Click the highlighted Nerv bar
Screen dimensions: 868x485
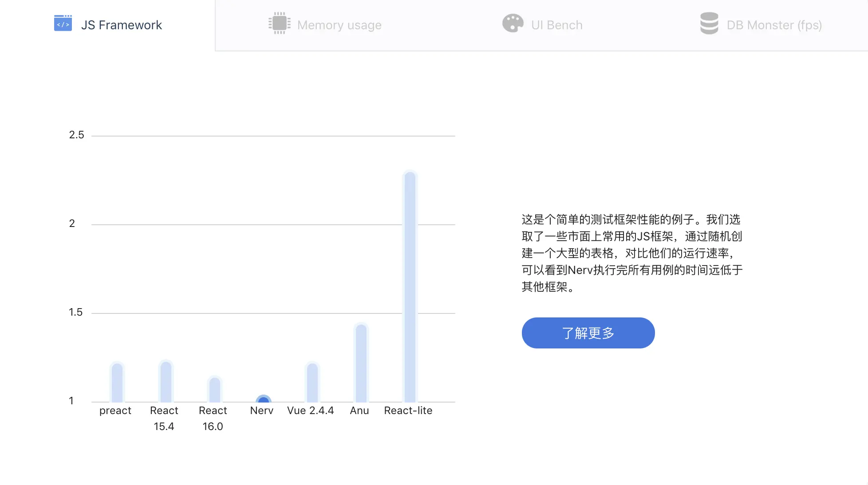[x=264, y=399]
